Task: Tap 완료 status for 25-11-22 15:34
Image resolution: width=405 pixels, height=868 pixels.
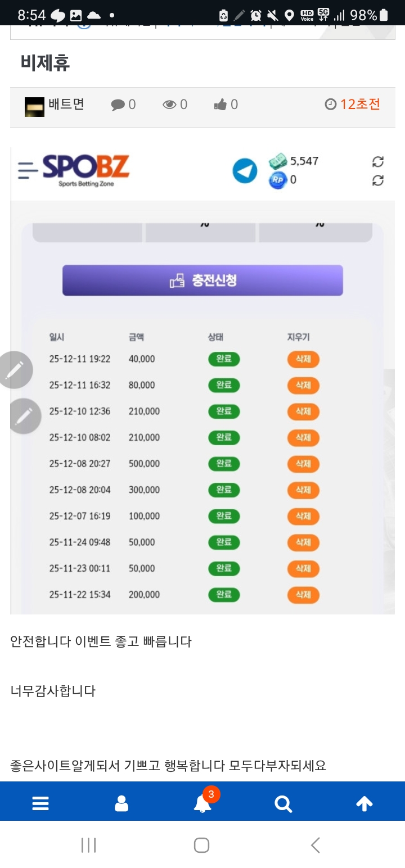Action: click(x=224, y=595)
